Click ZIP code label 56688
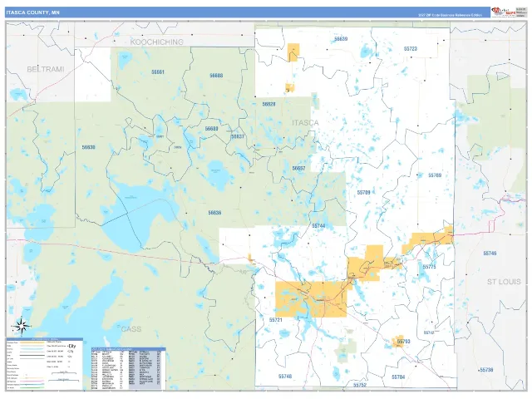Image resolution: width=532 pixels, height=399 pixels. tap(216, 76)
